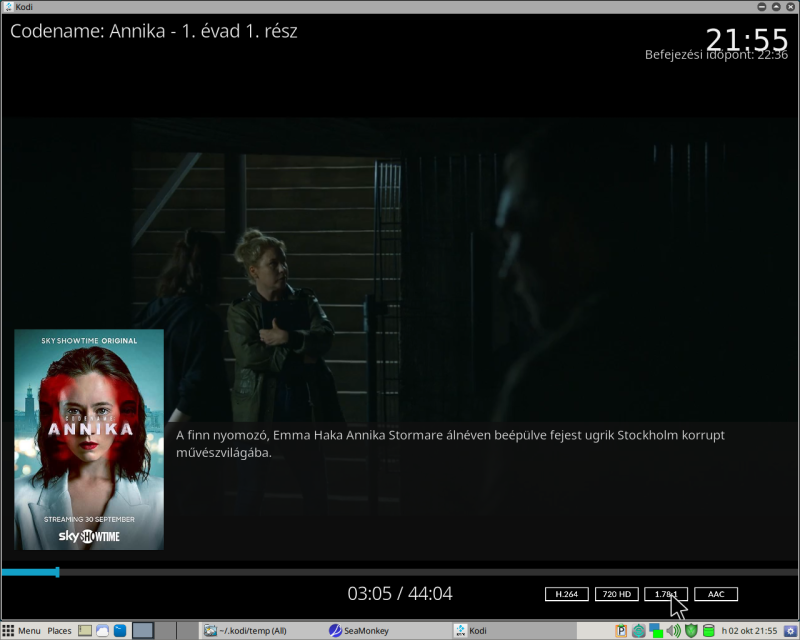Click the Annika poster thumbnail
The height and width of the screenshot is (640, 800).
pos(89,439)
